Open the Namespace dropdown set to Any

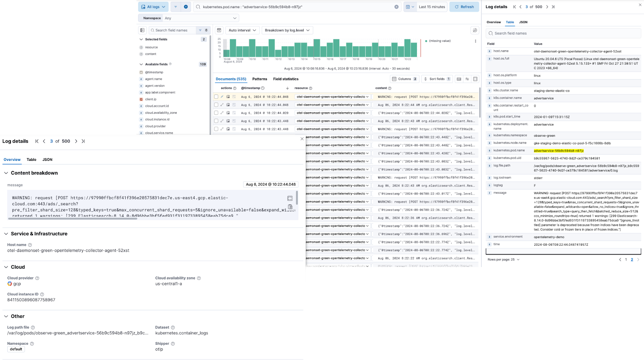pos(200,18)
